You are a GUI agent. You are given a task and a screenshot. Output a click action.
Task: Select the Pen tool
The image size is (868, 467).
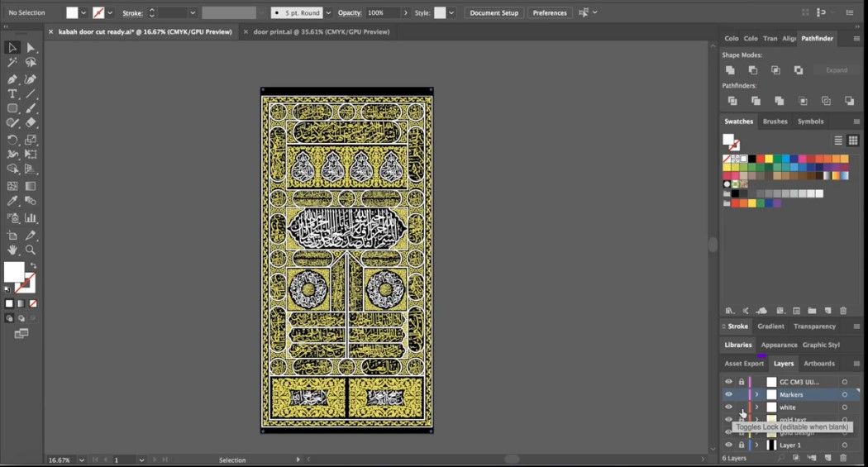(12, 79)
